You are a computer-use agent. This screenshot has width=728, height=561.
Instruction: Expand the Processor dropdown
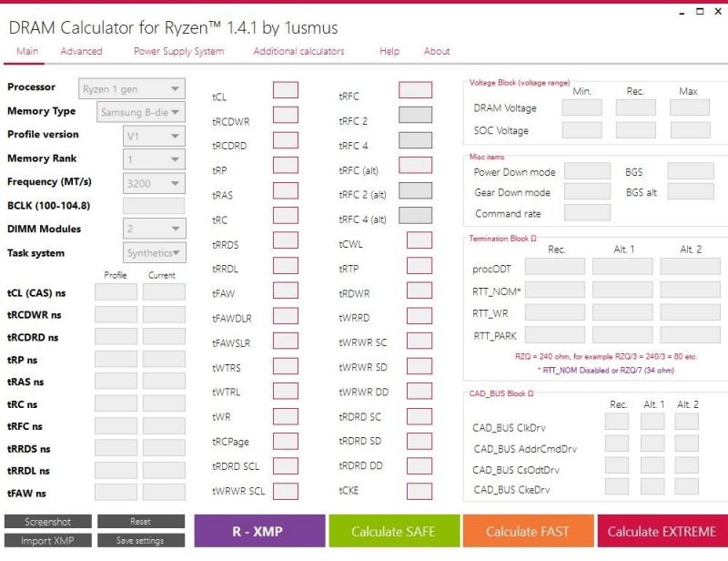(132, 88)
